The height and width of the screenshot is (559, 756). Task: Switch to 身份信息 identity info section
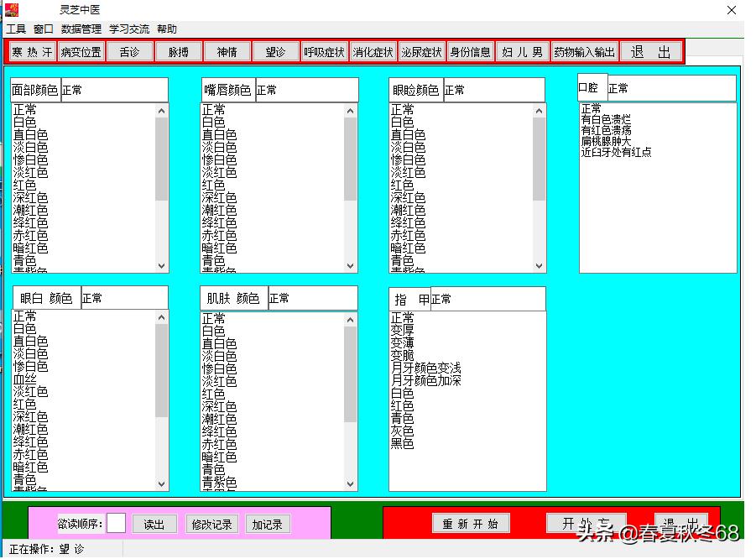471,51
